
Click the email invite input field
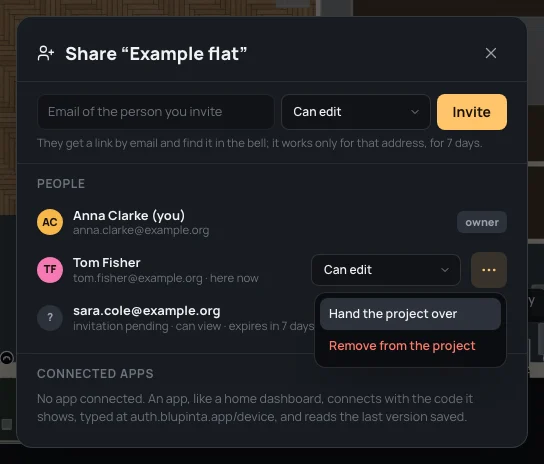click(156, 112)
